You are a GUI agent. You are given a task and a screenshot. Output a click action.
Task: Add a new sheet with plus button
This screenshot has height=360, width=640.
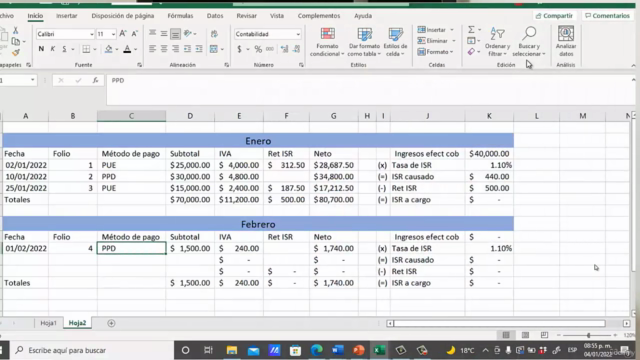click(111, 323)
